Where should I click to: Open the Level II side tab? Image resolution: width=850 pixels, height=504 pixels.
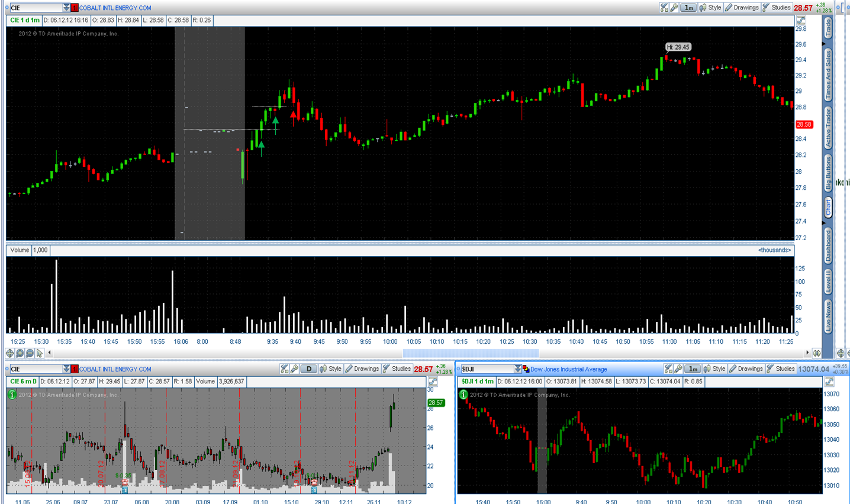828,280
